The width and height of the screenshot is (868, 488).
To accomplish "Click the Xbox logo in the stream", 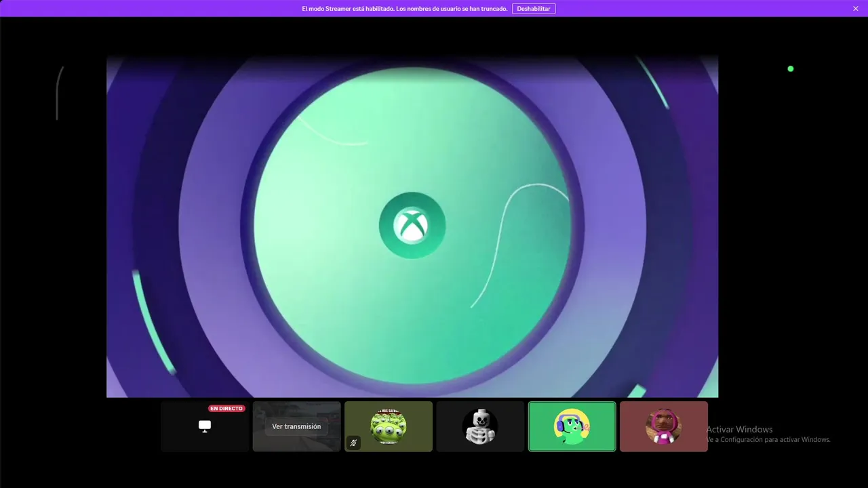I will (x=412, y=226).
